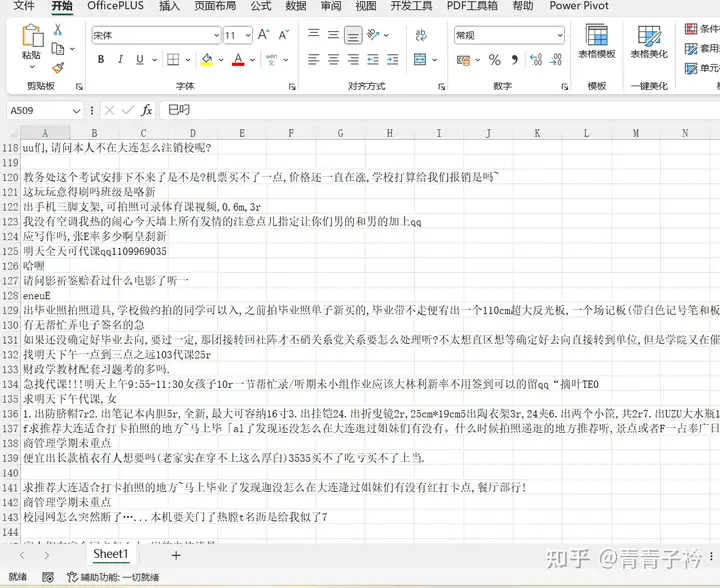This screenshot has width=720, height=588.
Task: Increase decimal places icon
Action: click(535, 60)
